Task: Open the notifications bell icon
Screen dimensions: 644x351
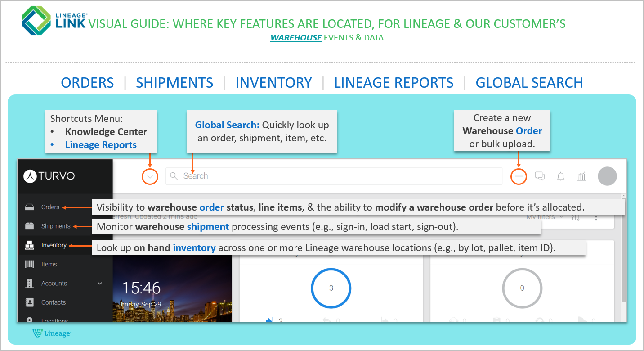Action: coord(561,176)
